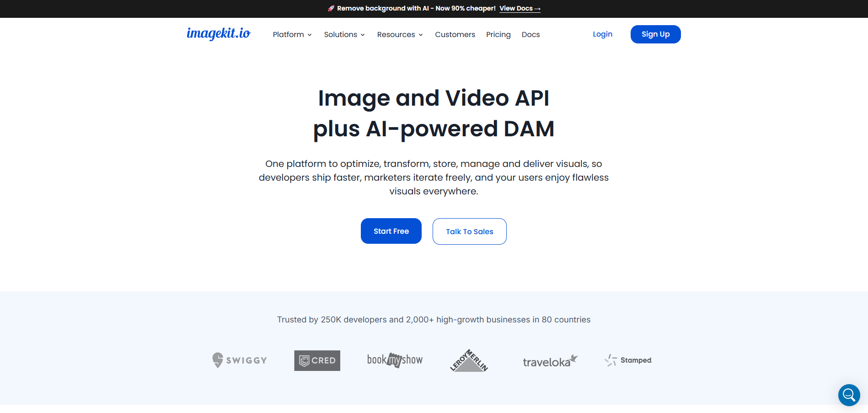Open the Login page
The image size is (868, 413).
(602, 34)
